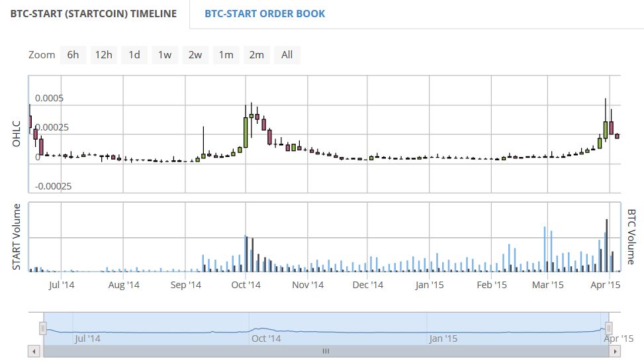Set zoom to 12h
This screenshot has height=363, width=644.
click(x=103, y=55)
